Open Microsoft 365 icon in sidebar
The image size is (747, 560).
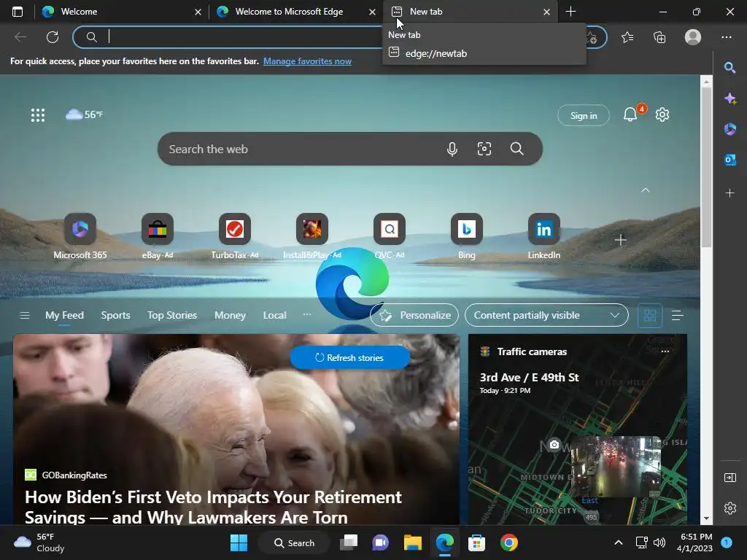729,129
